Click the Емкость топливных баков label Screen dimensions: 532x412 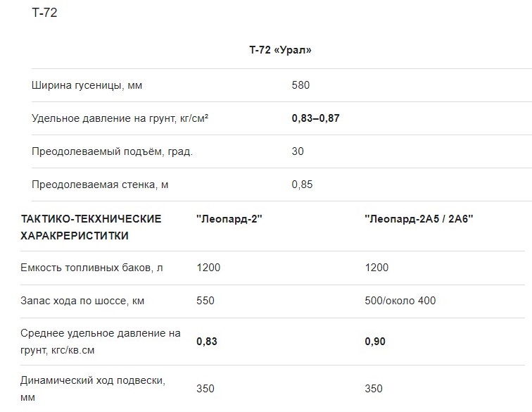pos(91,268)
